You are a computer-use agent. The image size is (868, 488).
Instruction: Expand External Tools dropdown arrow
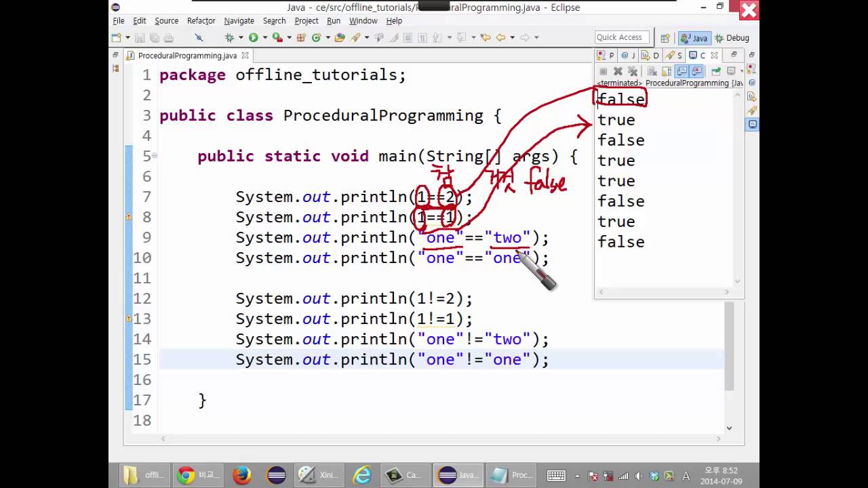tap(288, 38)
